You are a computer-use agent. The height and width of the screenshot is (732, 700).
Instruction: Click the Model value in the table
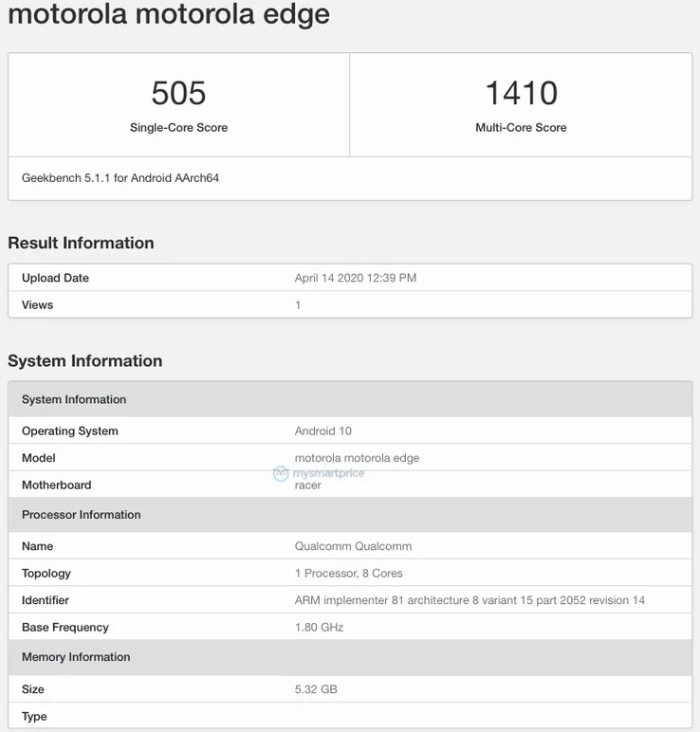(x=357, y=457)
